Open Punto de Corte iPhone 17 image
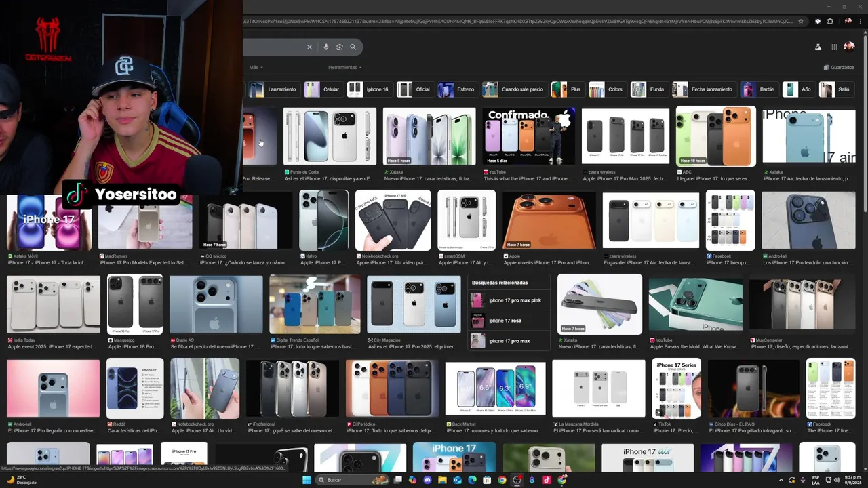Screen dimensions: 868x488 [x=330, y=136]
